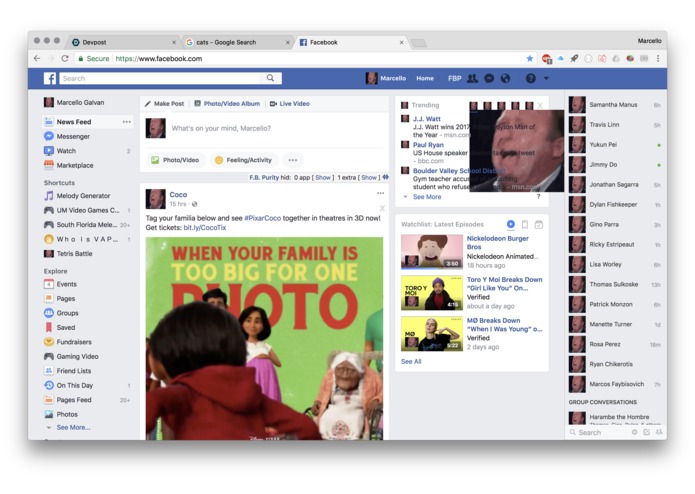Select Live Video composer tab

(290, 104)
